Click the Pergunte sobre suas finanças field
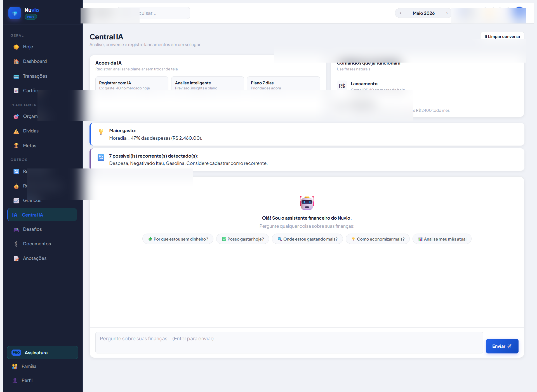Screen dimensions: 537x392 (289, 343)
